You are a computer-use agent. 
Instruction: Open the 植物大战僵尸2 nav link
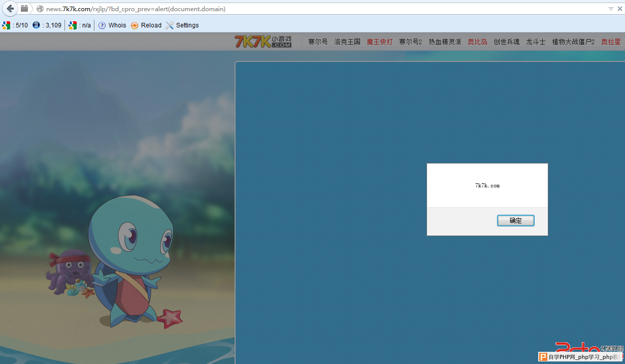coord(573,42)
